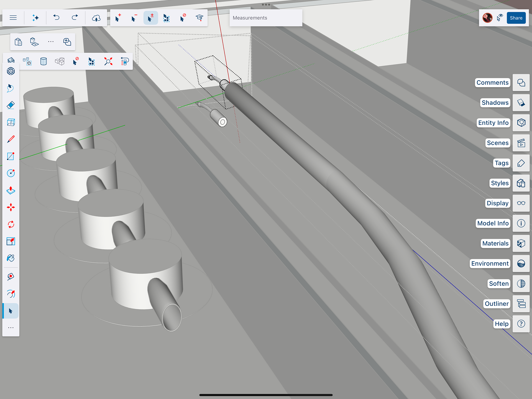The image size is (532, 399).
Task: Expand the clipboard toolbar ellipsis options
Action: click(x=51, y=42)
